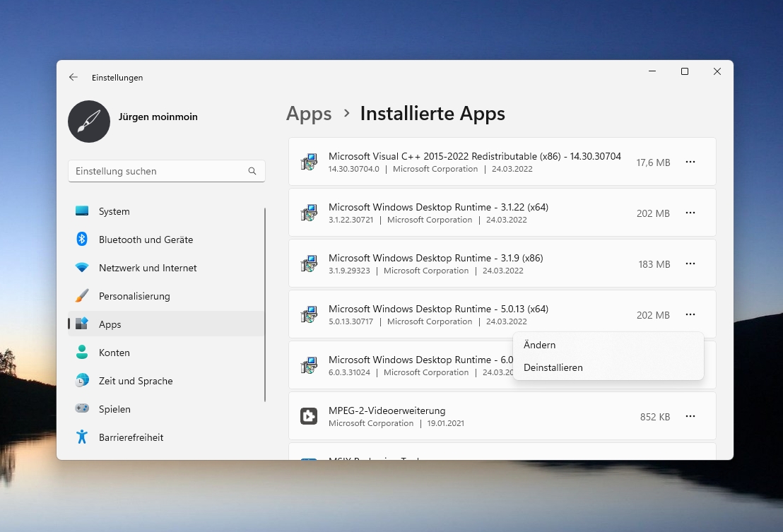This screenshot has height=532, width=783.
Task: Minimize the Einstellungen window
Action: pos(652,71)
